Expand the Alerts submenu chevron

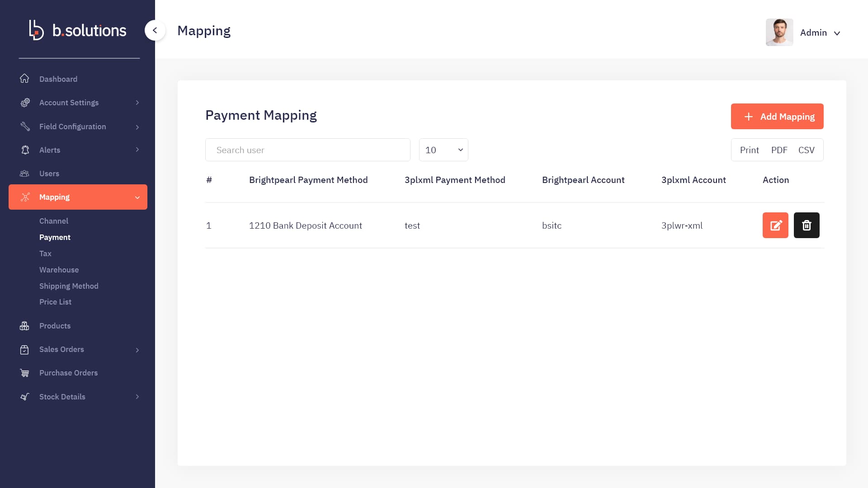pyautogui.click(x=137, y=150)
